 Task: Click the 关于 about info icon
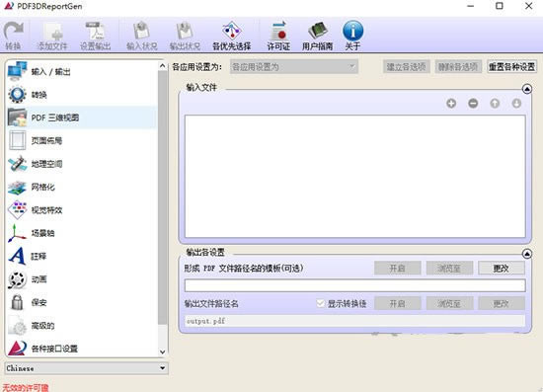point(352,35)
